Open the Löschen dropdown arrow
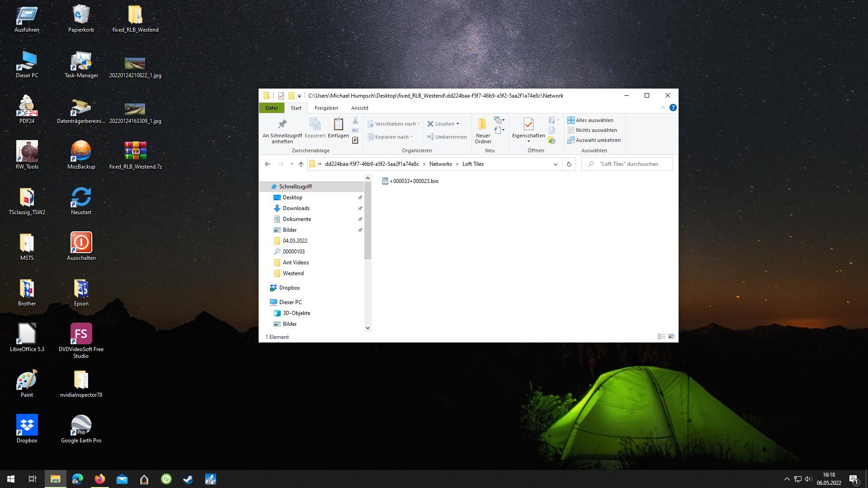 coord(458,124)
